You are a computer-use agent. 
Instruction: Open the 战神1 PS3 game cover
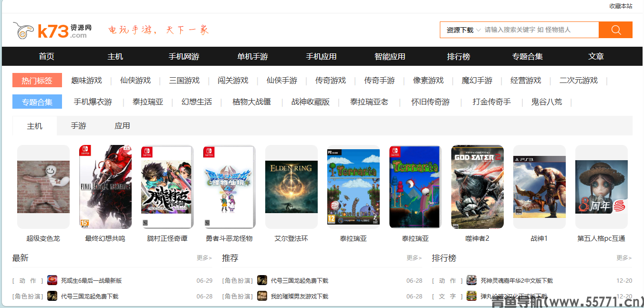click(x=540, y=187)
